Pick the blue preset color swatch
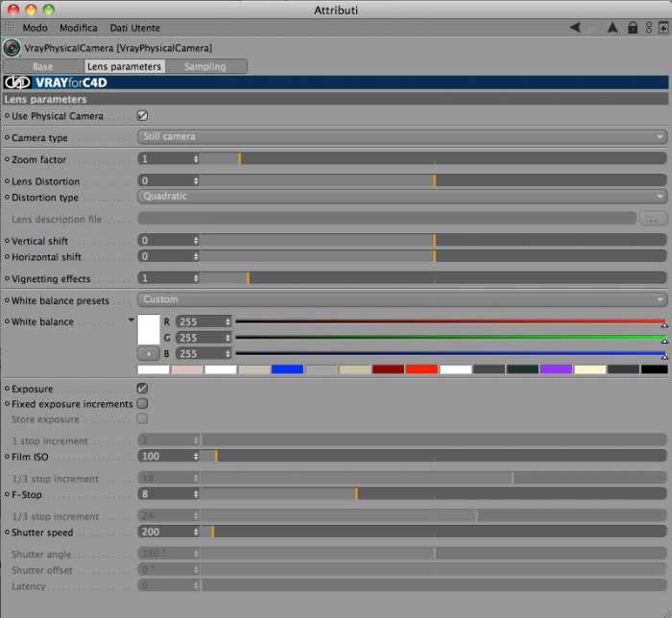 [x=287, y=369]
